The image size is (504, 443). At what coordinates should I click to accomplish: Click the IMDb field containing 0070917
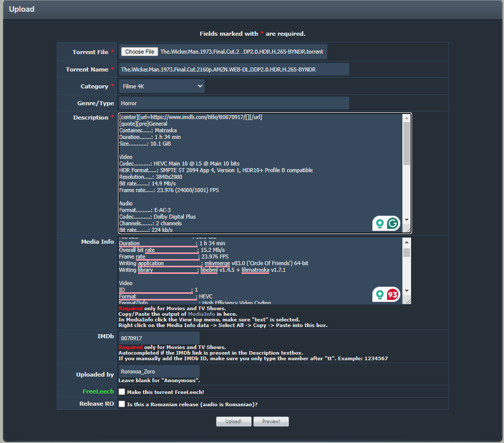point(159,338)
